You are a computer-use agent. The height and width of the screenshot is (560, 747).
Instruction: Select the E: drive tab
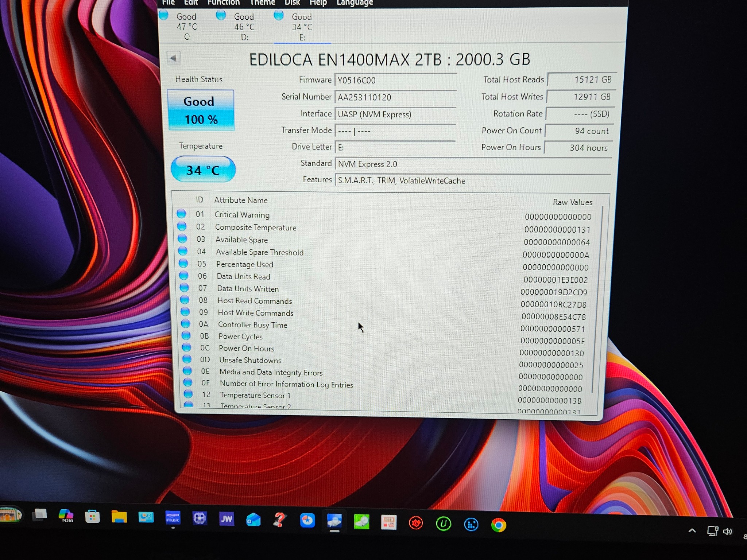pyautogui.click(x=302, y=27)
